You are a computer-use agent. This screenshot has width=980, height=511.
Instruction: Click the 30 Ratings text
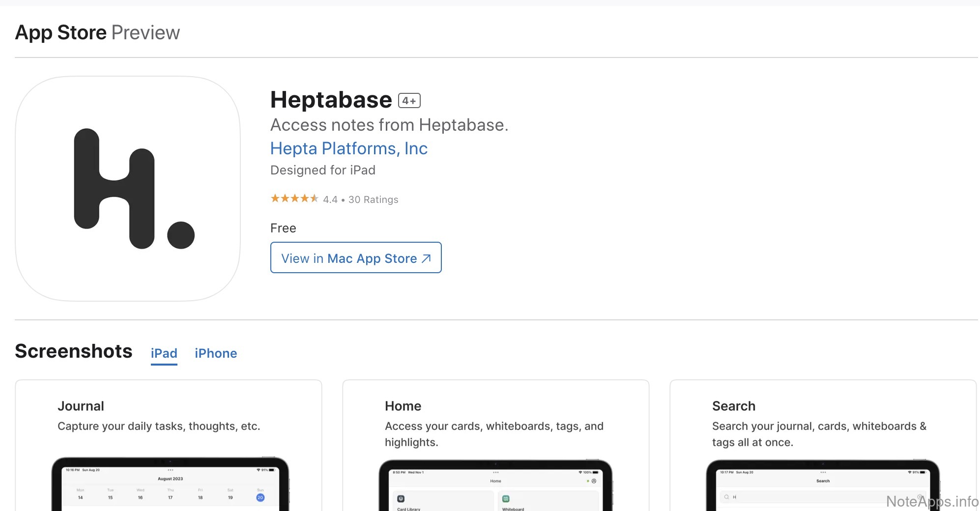pos(373,199)
